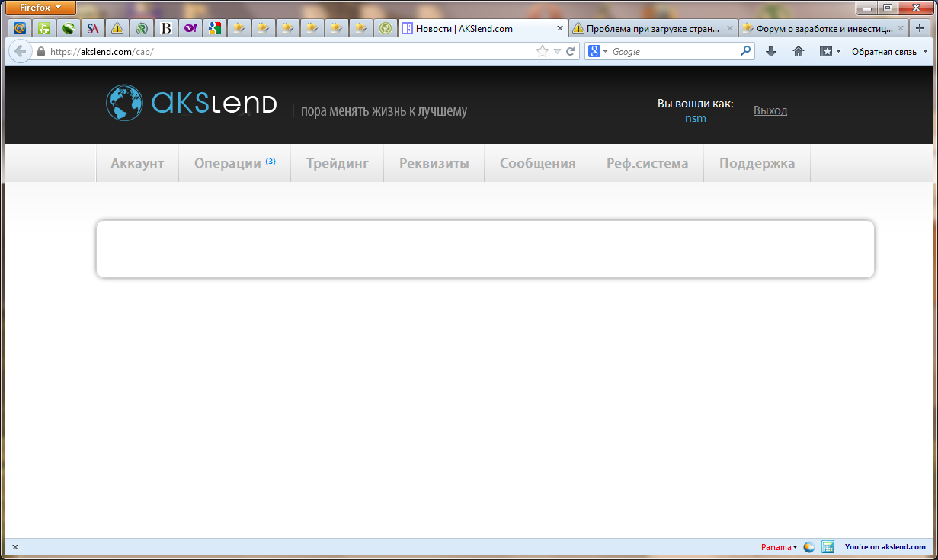Viewport: 938px width, 560px height.
Task: Expand the Обратная связь dropdown
Action: (889, 52)
